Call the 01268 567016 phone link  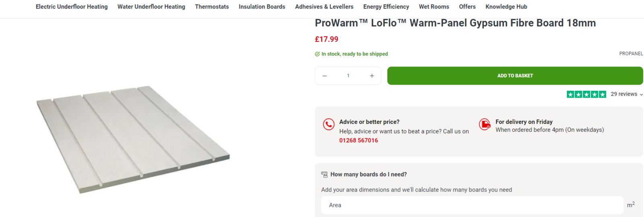tap(359, 140)
